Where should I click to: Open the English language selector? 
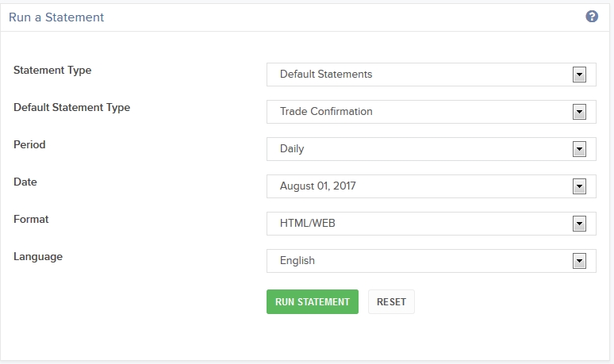click(431, 261)
